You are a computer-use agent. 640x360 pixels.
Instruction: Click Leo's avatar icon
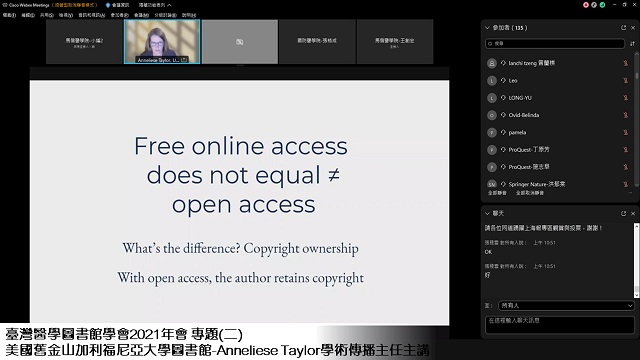tap(491, 80)
